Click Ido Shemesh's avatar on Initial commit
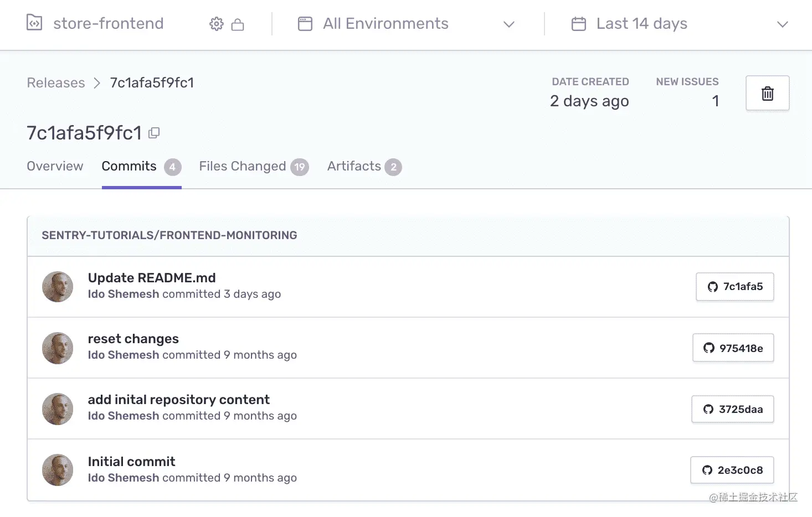 (x=58, y=470)
